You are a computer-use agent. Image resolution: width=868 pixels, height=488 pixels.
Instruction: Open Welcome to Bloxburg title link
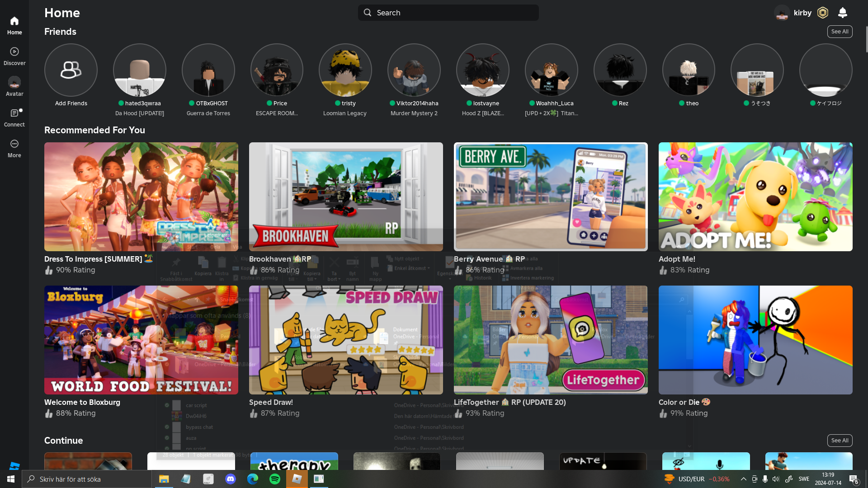pyautogui.click(x=82, y=402)
